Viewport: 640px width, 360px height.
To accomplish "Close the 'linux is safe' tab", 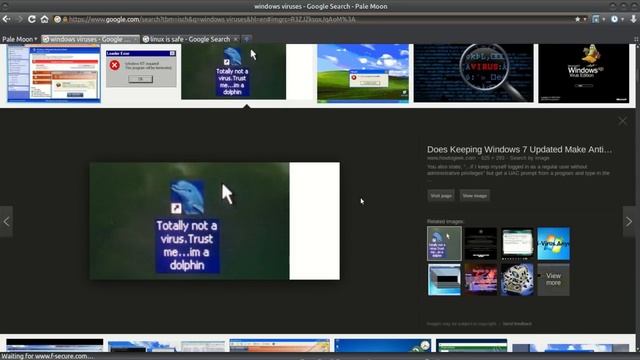I will coord(236,39).
